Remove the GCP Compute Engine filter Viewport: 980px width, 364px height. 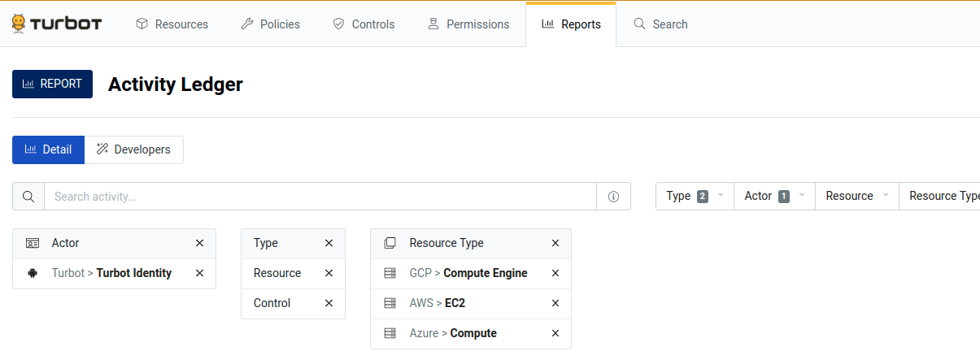(x=555, y=273)
